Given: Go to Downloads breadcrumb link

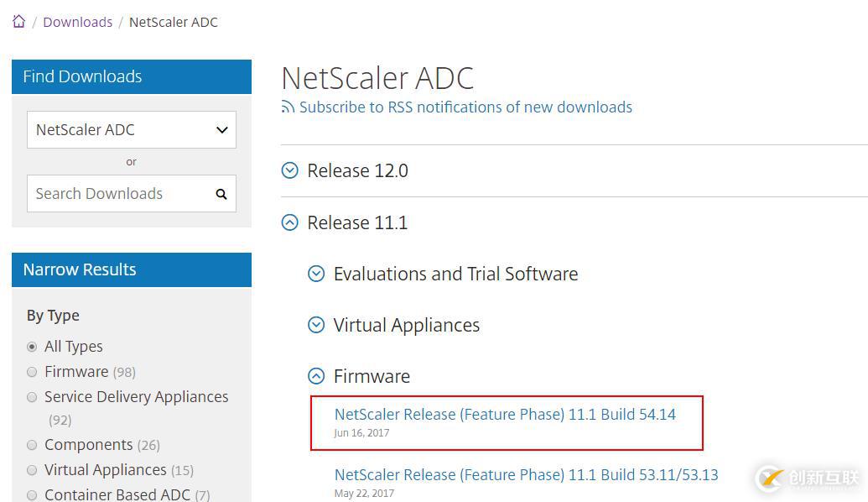Looking at the screenshot, I should point(77,22).
